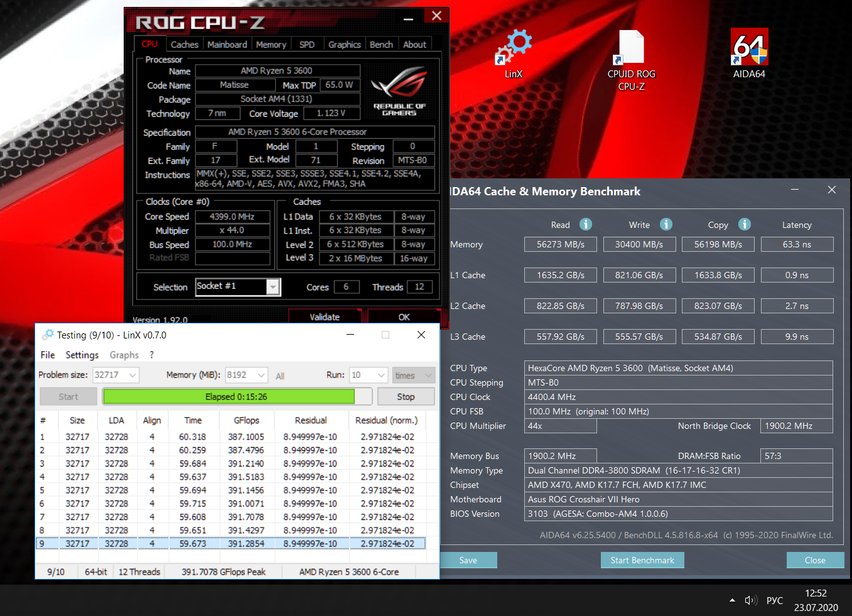This screenshot has width=852, height=616.
Task: Click the Elapsed progress bar in LinX
Action: coord(236,397)
